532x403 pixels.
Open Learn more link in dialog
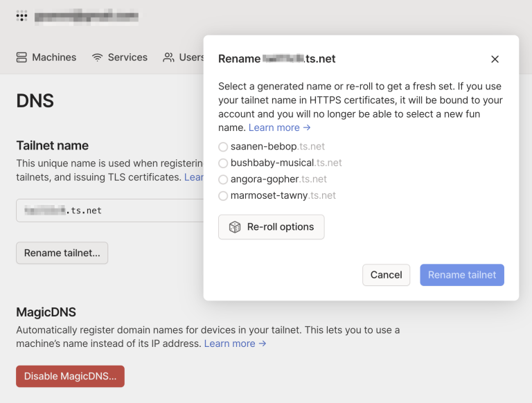(279, 127)
